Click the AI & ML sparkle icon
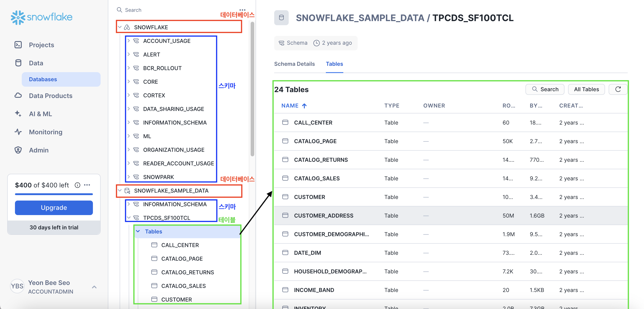This screenshot has height=309, width=644. click(18, 114)
